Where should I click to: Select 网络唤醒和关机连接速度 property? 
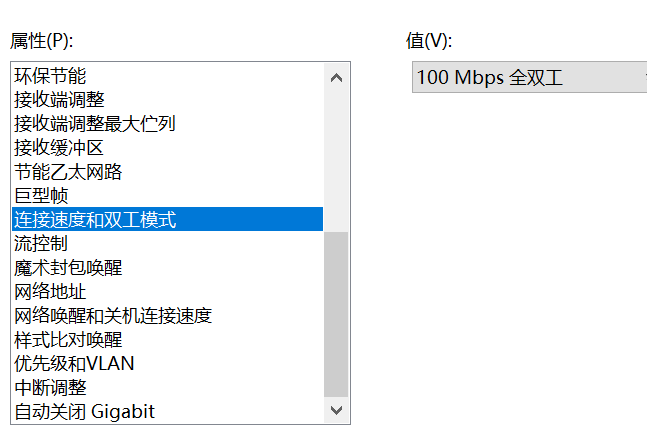tap(113, 316)
